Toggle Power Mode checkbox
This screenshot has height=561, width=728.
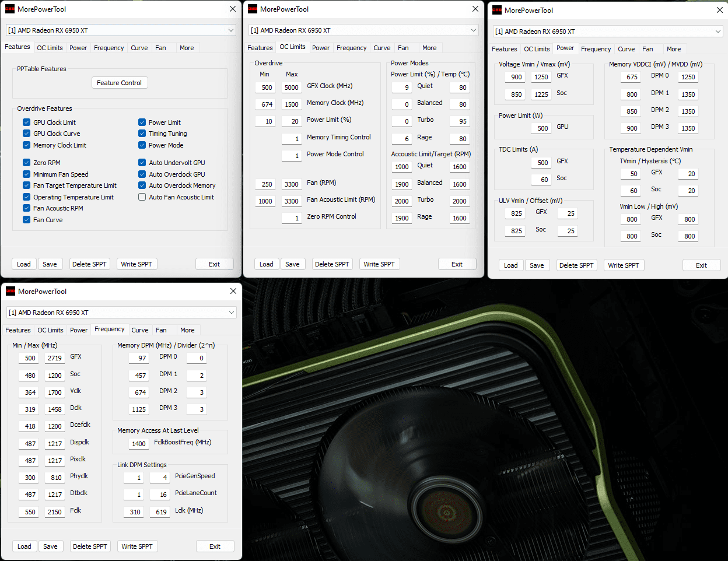tap(142, 145)
